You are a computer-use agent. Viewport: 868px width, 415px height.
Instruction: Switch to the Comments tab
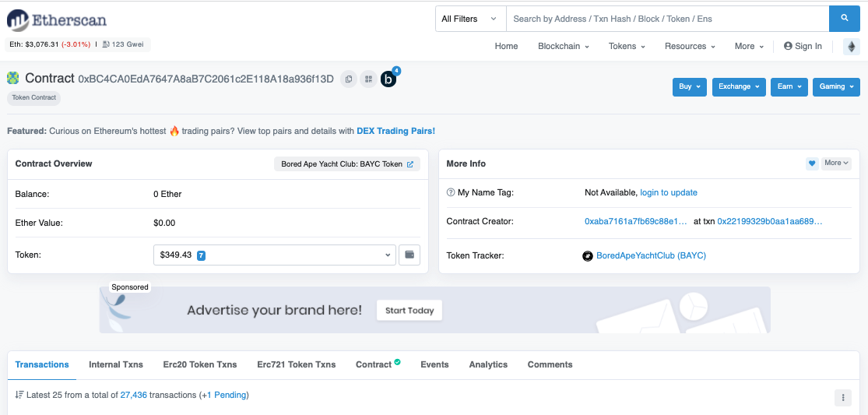(x=550, y=364)
